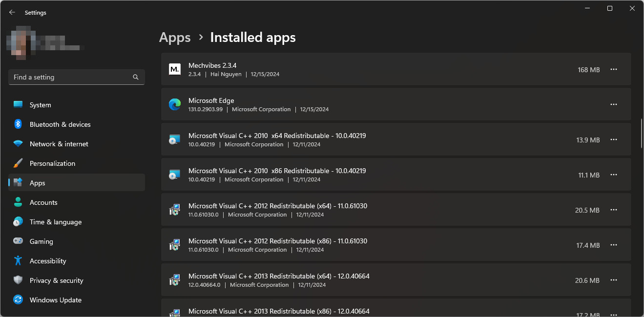
Task: Switch to Privacy & security settings
Action: 56,280
